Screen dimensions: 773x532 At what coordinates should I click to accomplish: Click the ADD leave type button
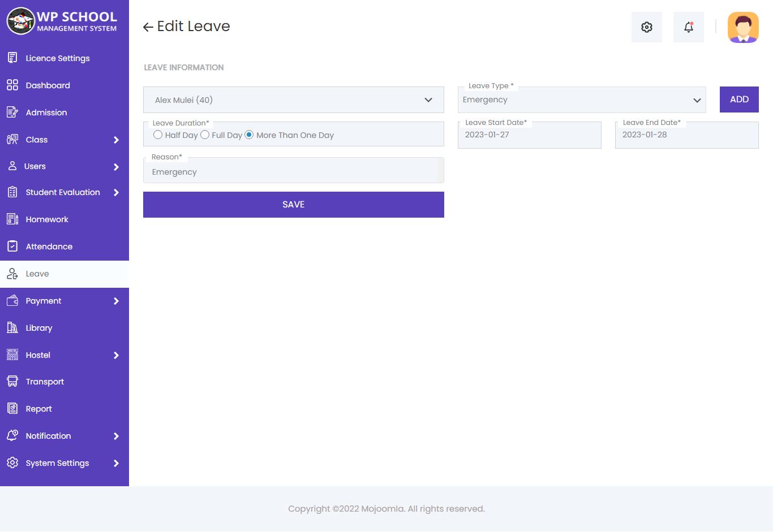739,100
